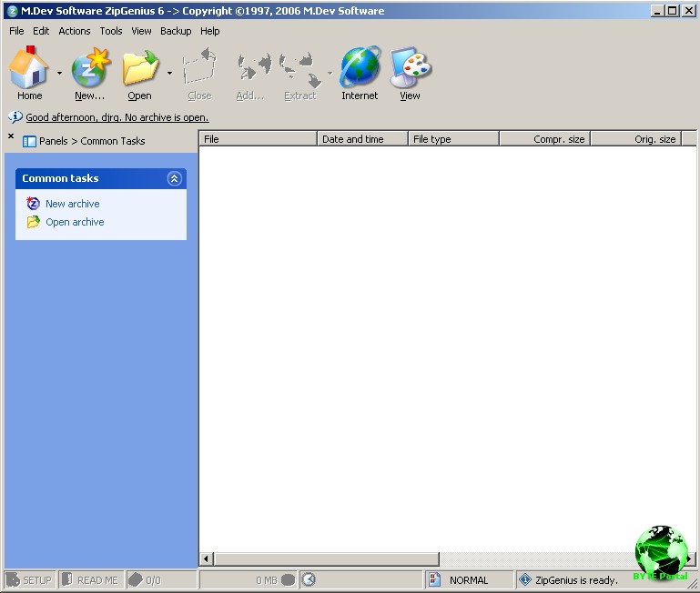The image size is (700, 593).
Task: Click the Home toolbar icon
Action: (x=29, y=68)
